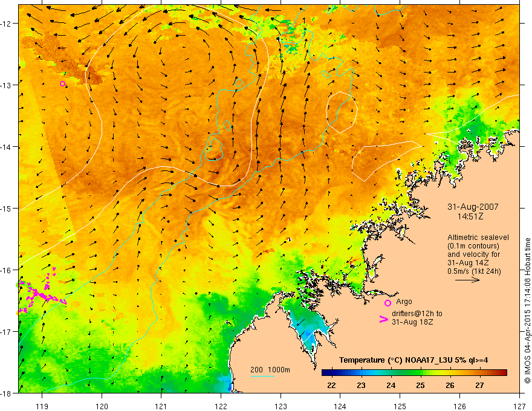Click the magenta Argo float marker on the map

pos(62,84)
